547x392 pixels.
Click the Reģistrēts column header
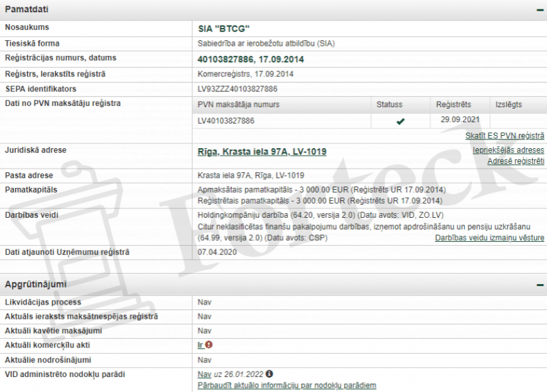[453, 104]
